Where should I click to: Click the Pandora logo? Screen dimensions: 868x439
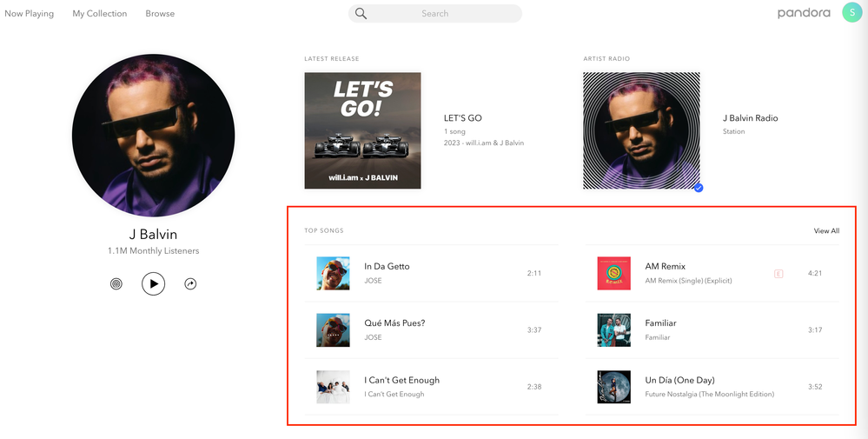coord(804,14)
